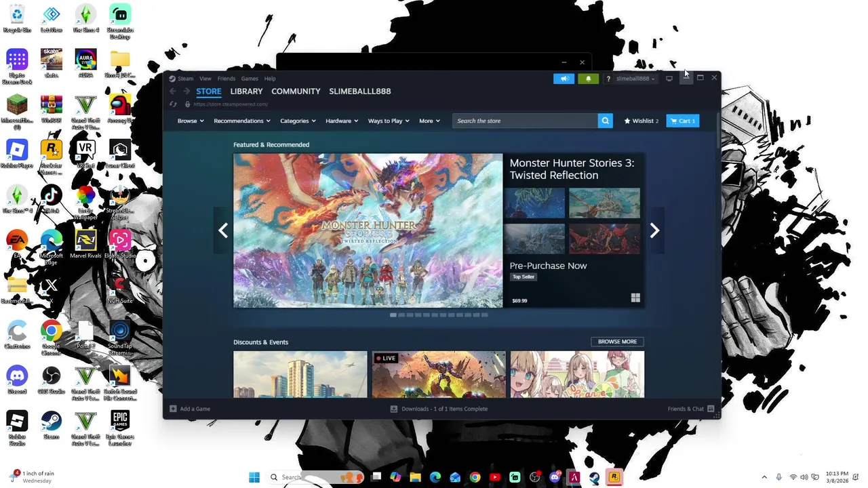Click the Steam store vertical scrollbar

pyautogui.click(x=718, y=132)
